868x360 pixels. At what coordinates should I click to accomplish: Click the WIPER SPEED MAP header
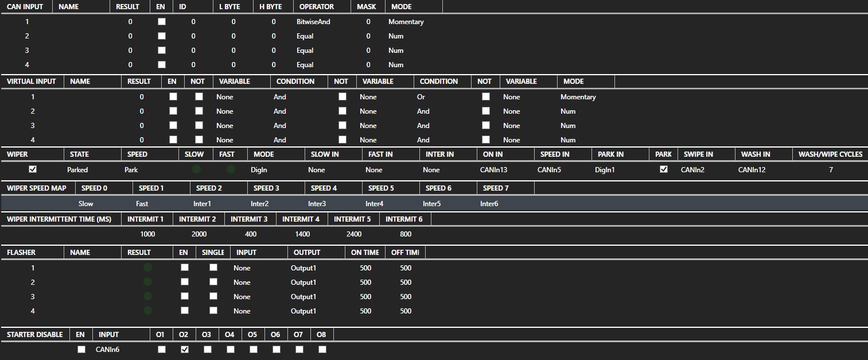click(x=37, y=188)
